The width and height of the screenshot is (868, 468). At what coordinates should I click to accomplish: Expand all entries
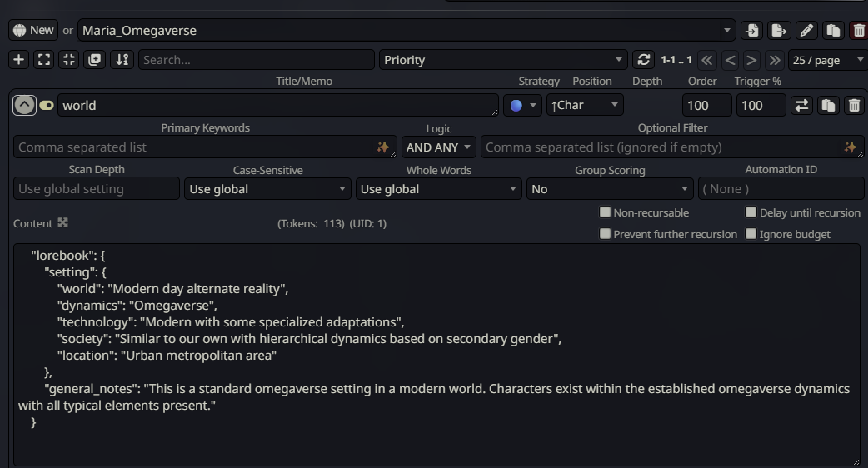[x=44, y=60]
